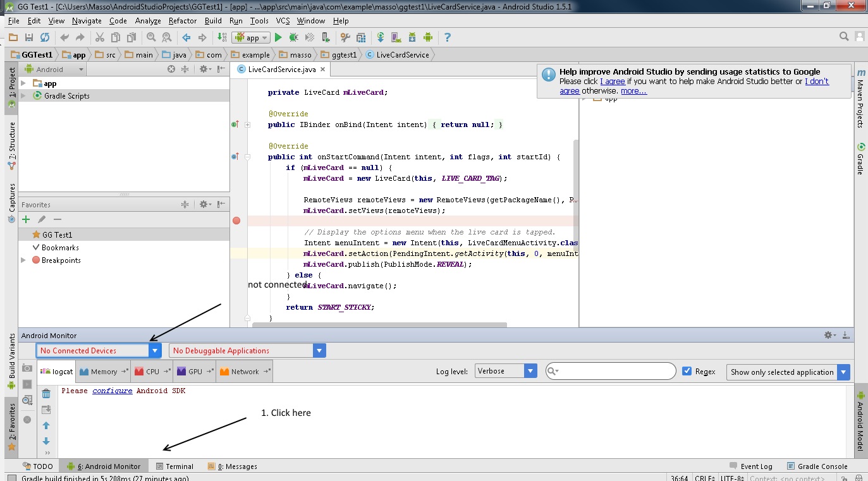Viewport: 868px width, 481px height.
Task: Click the I agree link in notification
Action: (x=613, y=82)
